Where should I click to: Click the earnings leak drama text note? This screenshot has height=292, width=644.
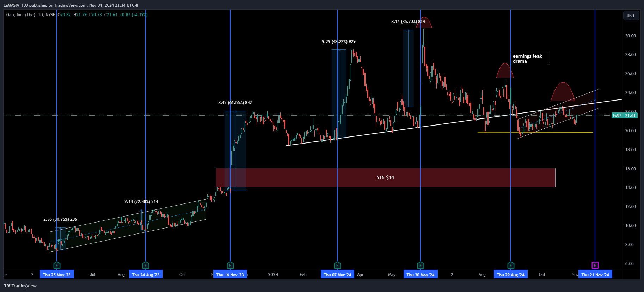pos(530,59)
